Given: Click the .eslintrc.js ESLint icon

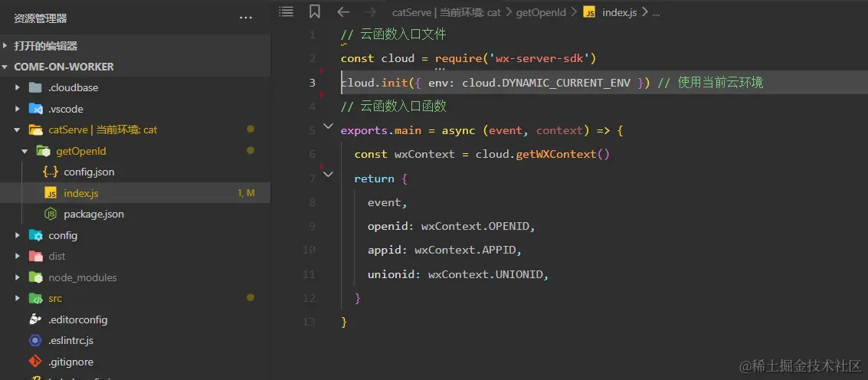Looking at the screenshot, I should [x=35, y=341].
